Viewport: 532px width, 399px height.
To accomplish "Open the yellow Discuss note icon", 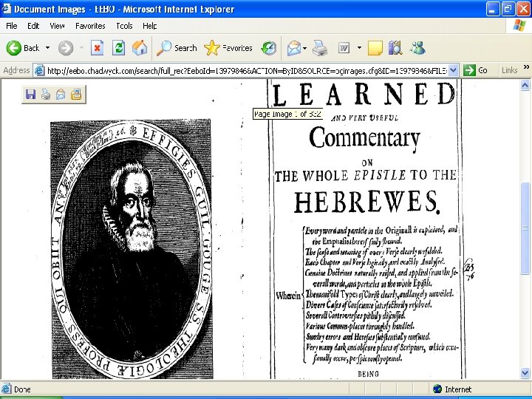I will pos(375,48).
